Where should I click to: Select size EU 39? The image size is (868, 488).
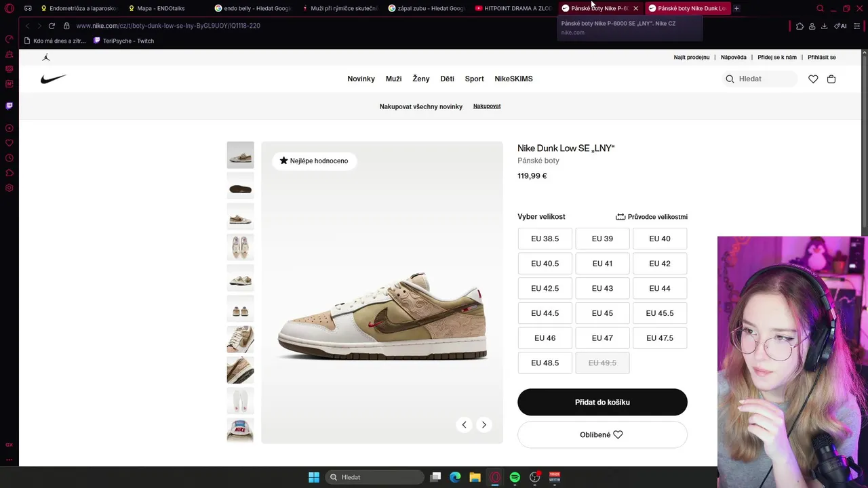tap(602, 239)
